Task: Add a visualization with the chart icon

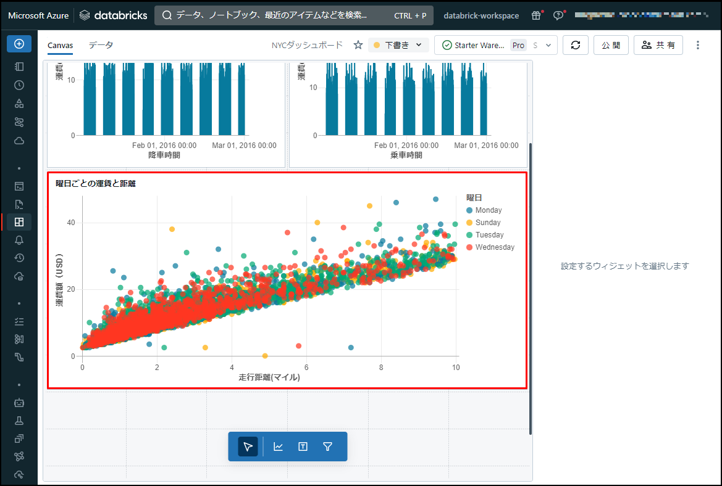Action: (x=278, y=446)
